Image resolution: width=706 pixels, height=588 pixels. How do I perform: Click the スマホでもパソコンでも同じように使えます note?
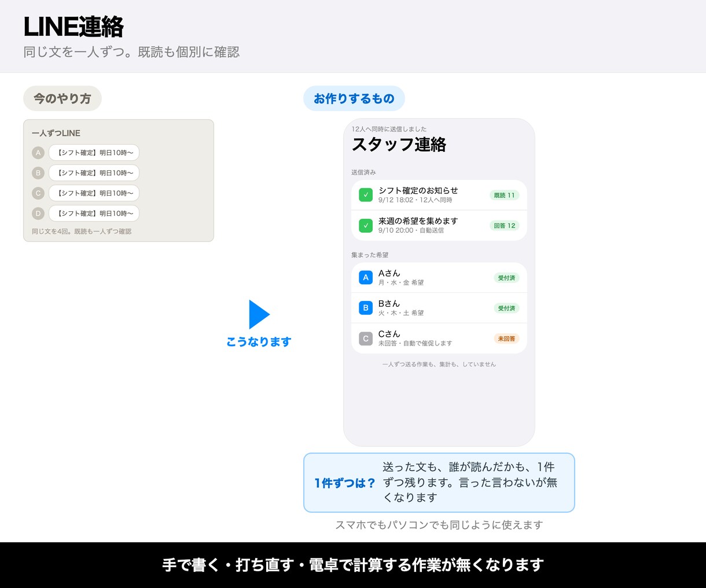click(x=439, y=525)
